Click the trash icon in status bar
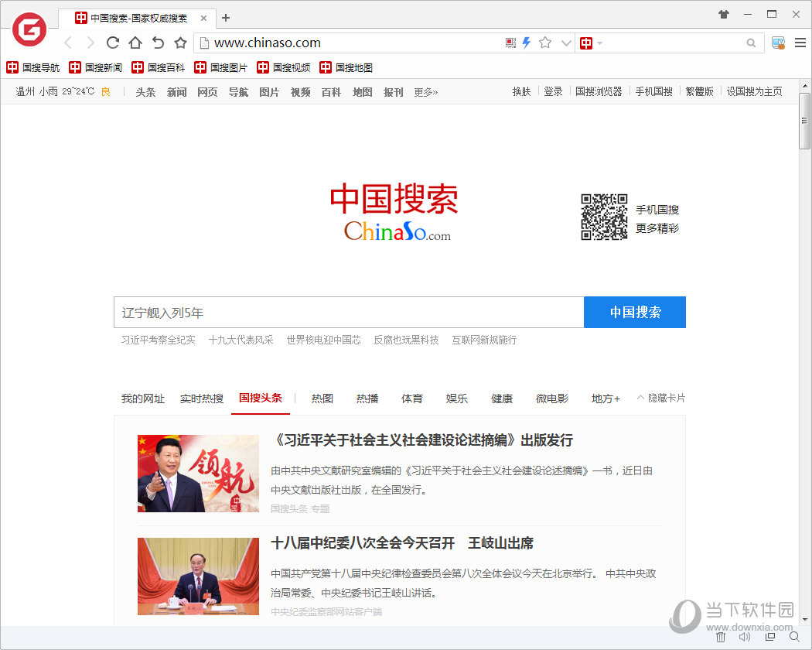The width and height of the screenshot is (812, 650). [x=720, y=637]
